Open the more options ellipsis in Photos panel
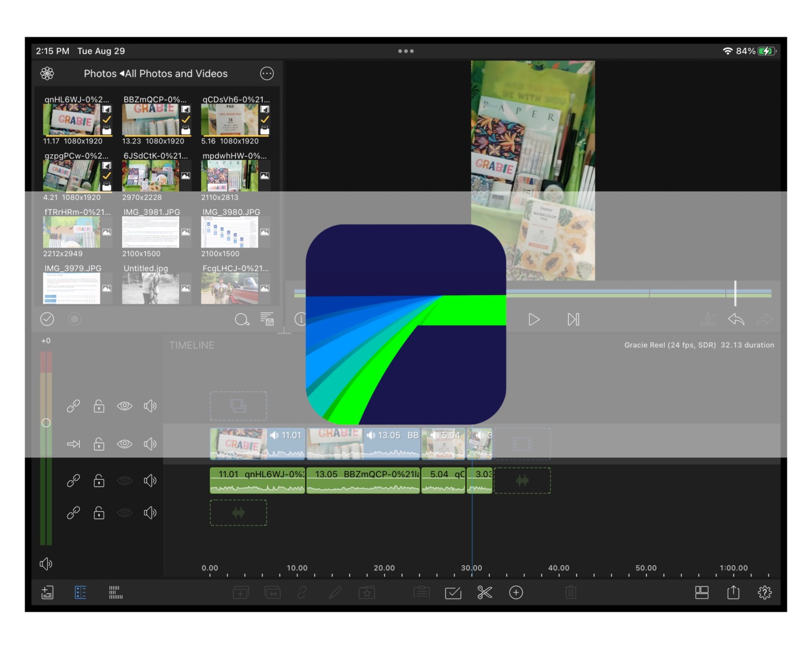This screenshot has height=649, width=812. tap(267, 73)
